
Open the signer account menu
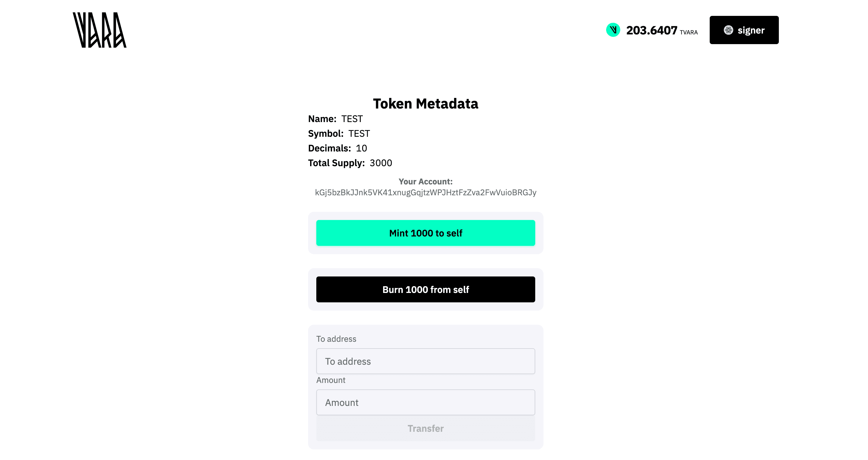click(744, 30)
